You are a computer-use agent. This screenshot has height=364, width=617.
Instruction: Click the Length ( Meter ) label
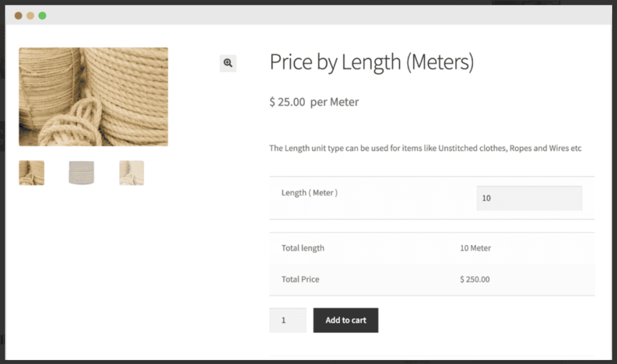308,193
